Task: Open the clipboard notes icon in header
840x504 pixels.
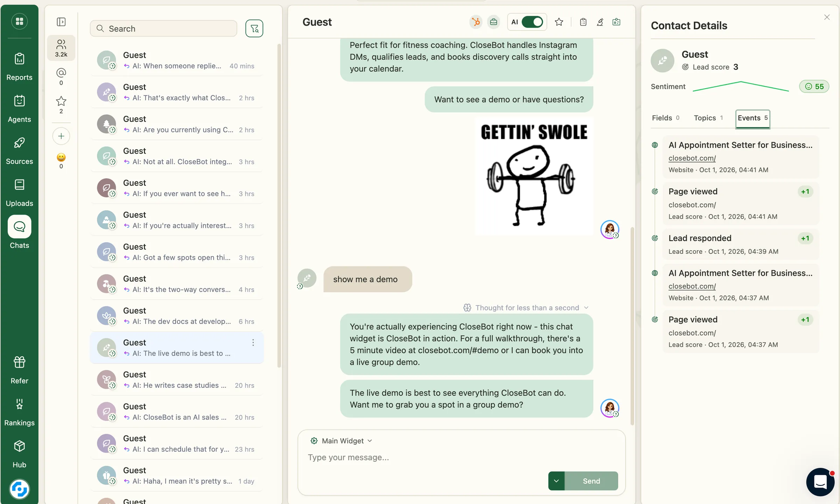Action: click(583, 22)
